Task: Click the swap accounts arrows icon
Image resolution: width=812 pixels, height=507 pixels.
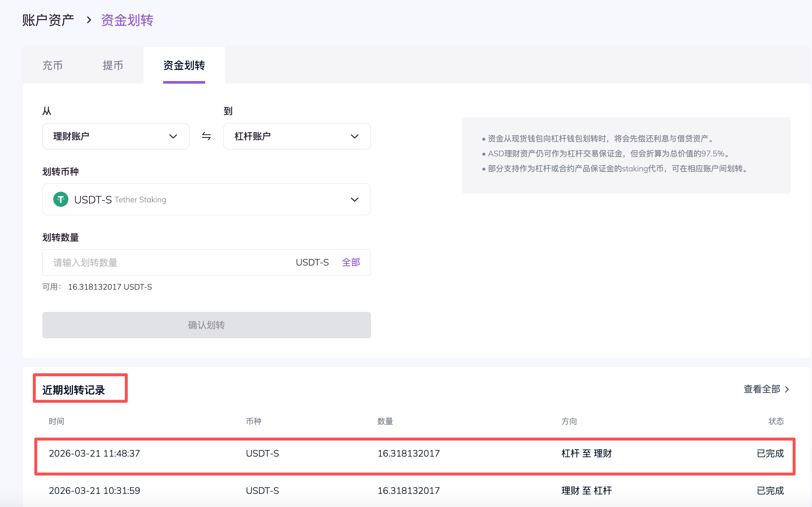Action: point(206,136)
